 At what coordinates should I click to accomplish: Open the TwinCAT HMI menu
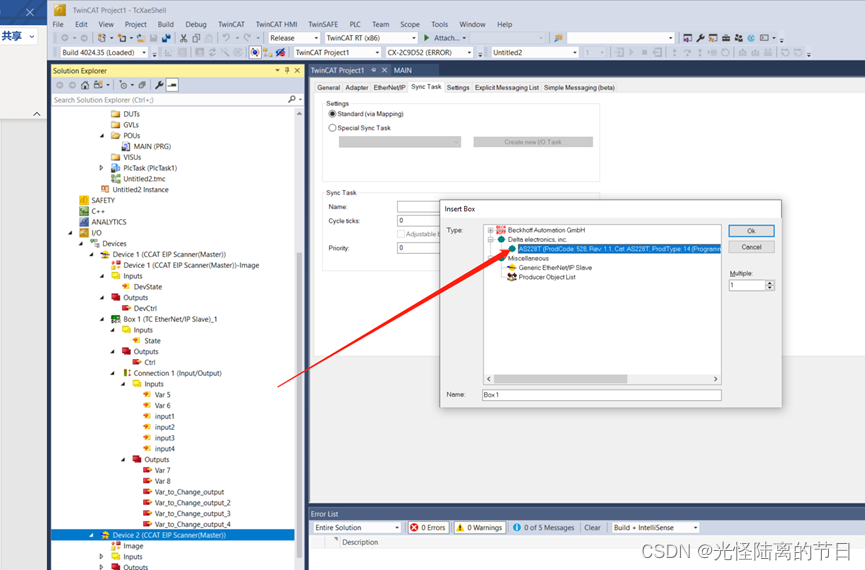276,24
